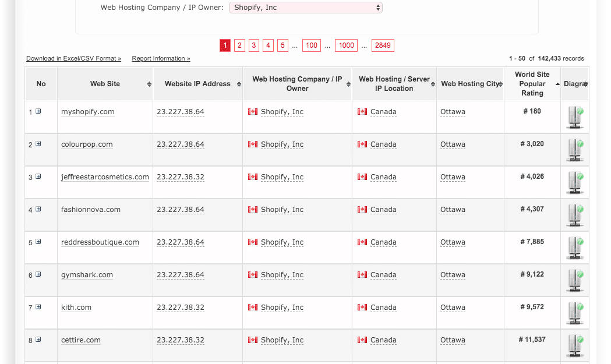The height and width of the screenshot is (364, 611).
Task: Expand row 2 details plus icon
Action: point(38,144)
